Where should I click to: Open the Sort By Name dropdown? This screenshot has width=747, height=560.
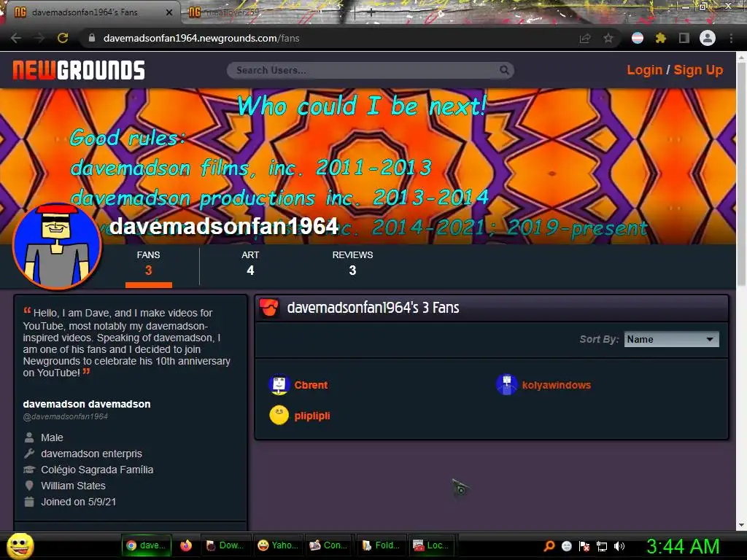point(671,339)
